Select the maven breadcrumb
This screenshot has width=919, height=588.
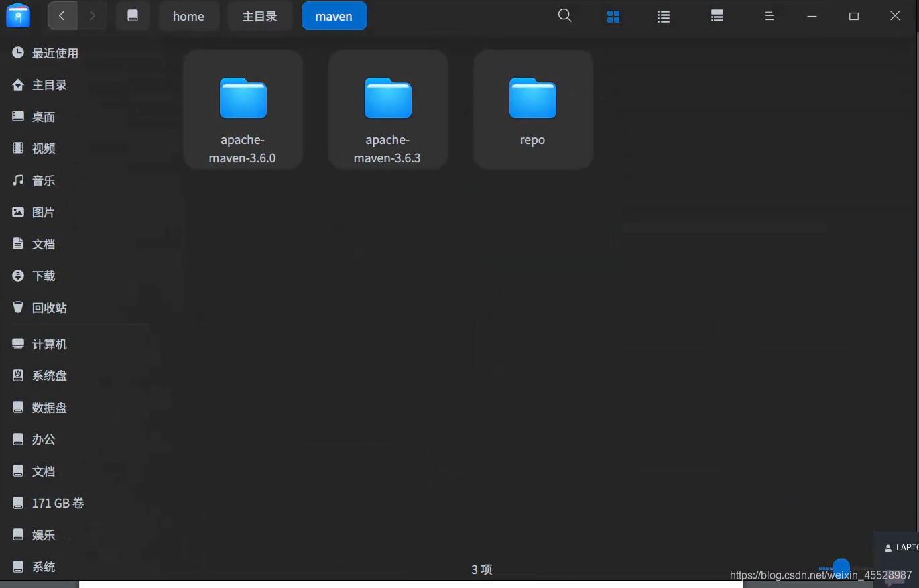coord(334,16)
